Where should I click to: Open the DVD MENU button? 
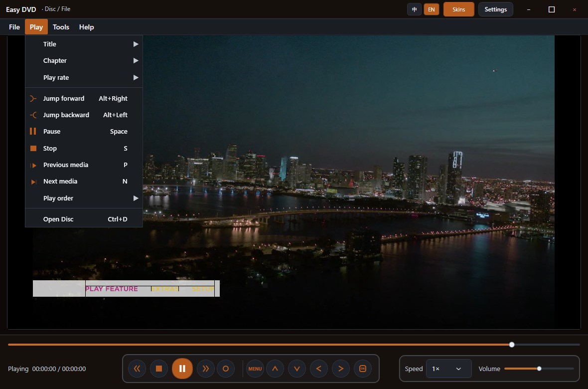coord(255,369)
